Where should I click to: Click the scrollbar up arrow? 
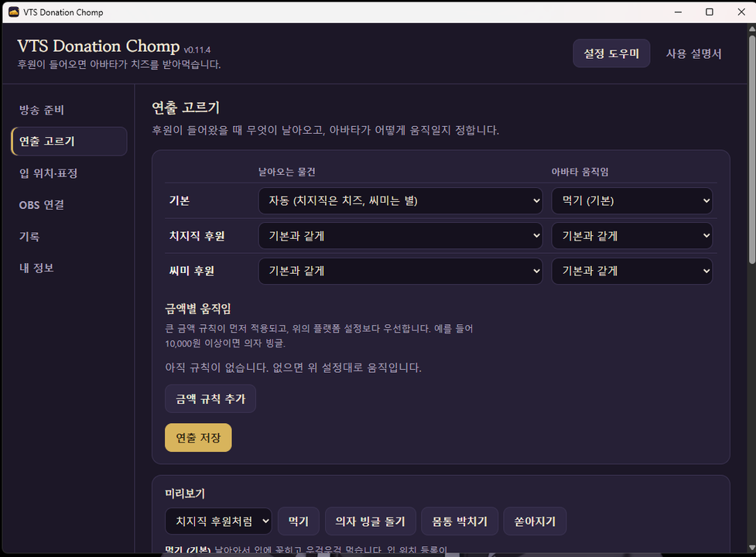(751, 29)
